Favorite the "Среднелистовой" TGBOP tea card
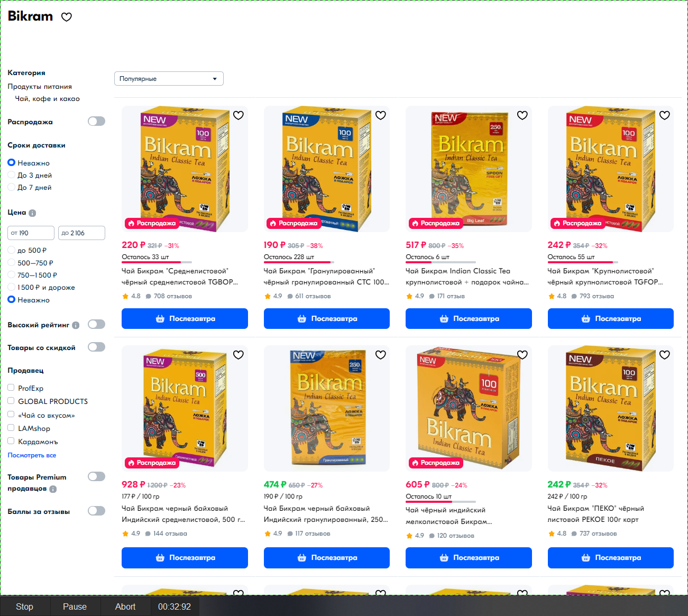The height and width of the screenshot is (616, 688). click(x=238, y=115)
